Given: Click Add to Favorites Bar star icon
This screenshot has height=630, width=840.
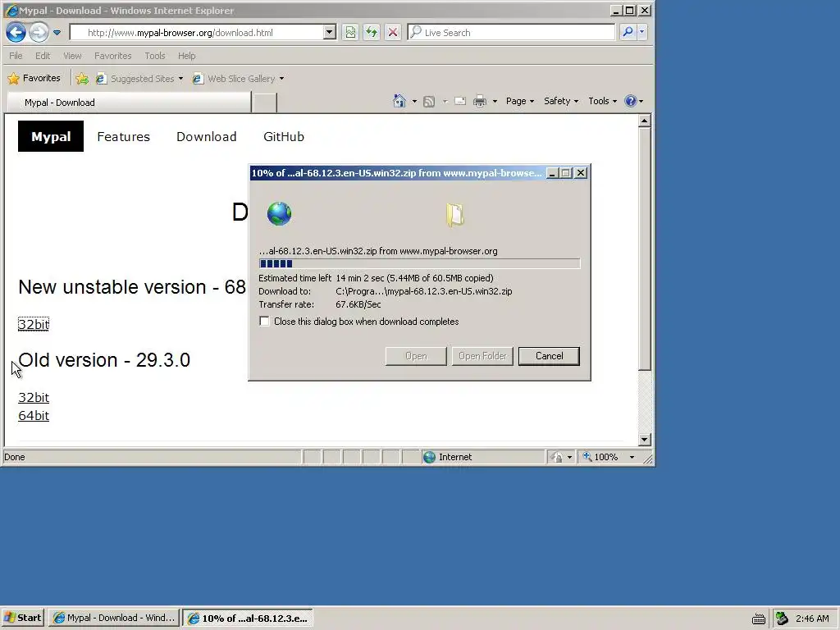Looking at the screenshot, I should (82, 79).
